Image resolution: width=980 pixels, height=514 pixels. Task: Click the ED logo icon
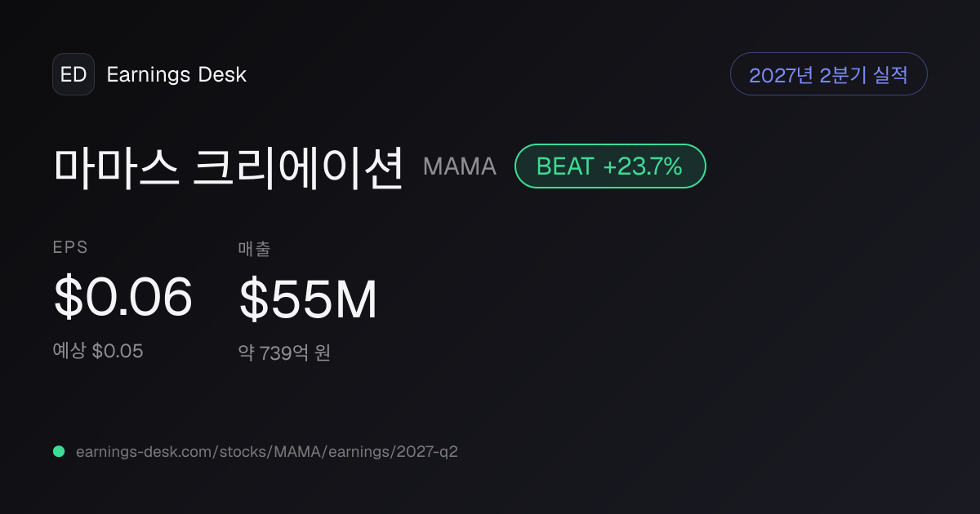(x=73, y=74)
